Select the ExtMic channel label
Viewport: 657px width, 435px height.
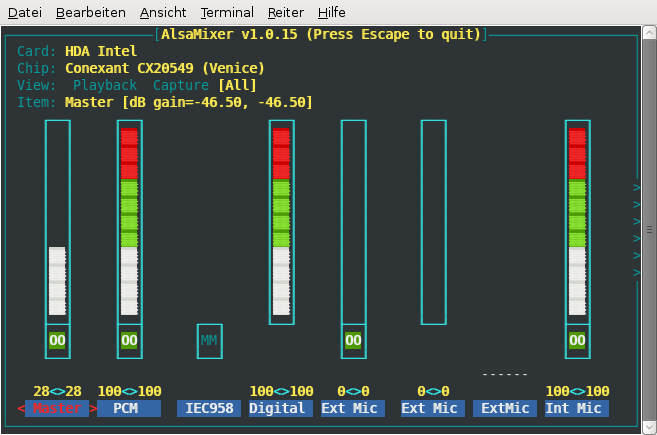(505, 408)
